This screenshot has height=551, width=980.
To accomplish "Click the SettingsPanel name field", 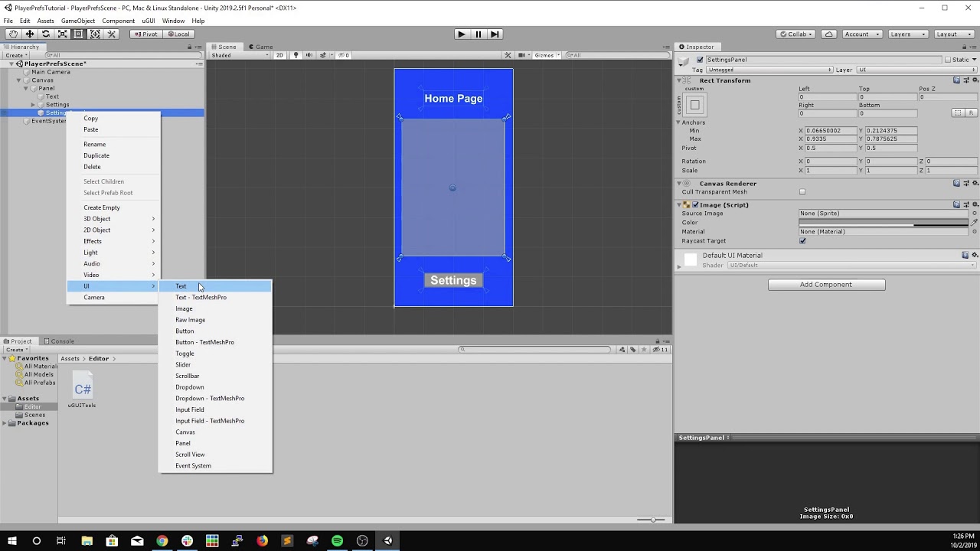I will click(824, 59).
